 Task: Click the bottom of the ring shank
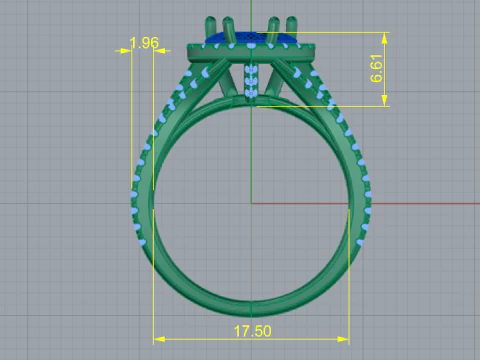tap(251, 308)
